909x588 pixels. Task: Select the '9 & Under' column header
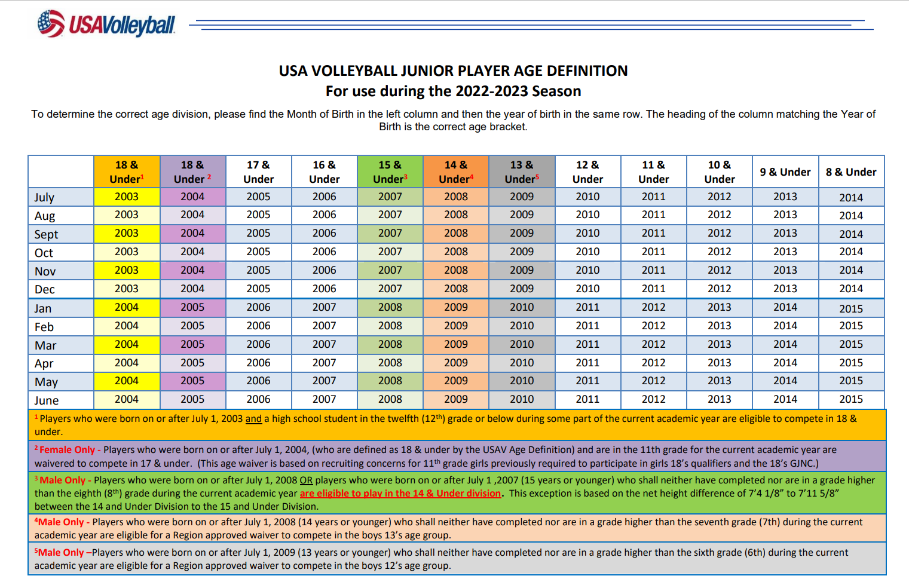pos(785,172)
